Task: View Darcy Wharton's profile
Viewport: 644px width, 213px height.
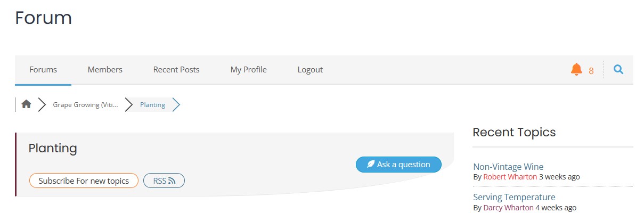Action: [x=508, y=208]
